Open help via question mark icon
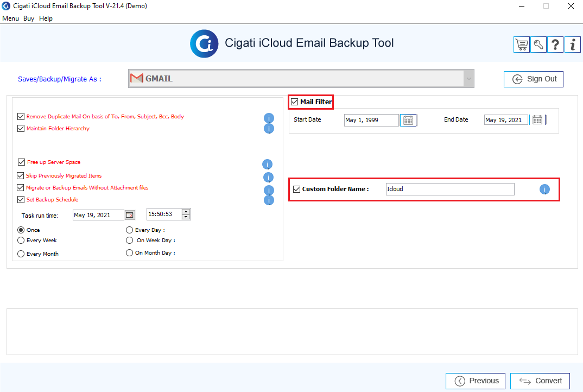The image size is (583, 392). (x=555, y=45)
